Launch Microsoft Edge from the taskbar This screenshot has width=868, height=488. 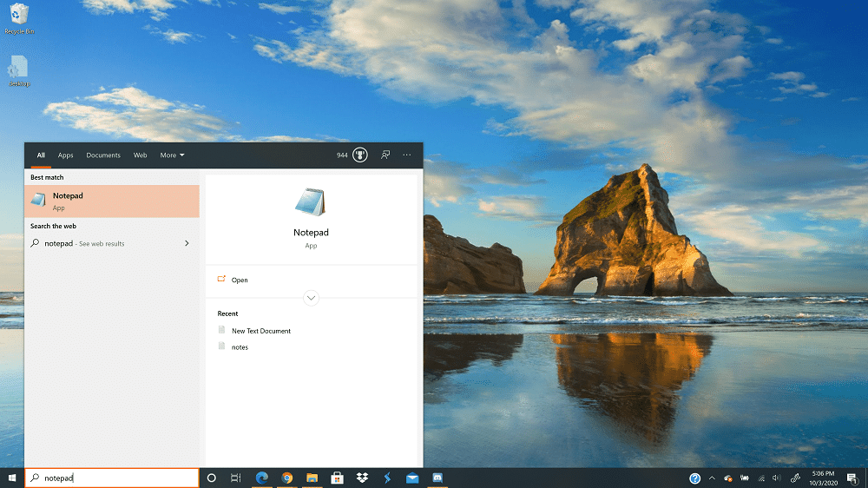pos(262,478)
